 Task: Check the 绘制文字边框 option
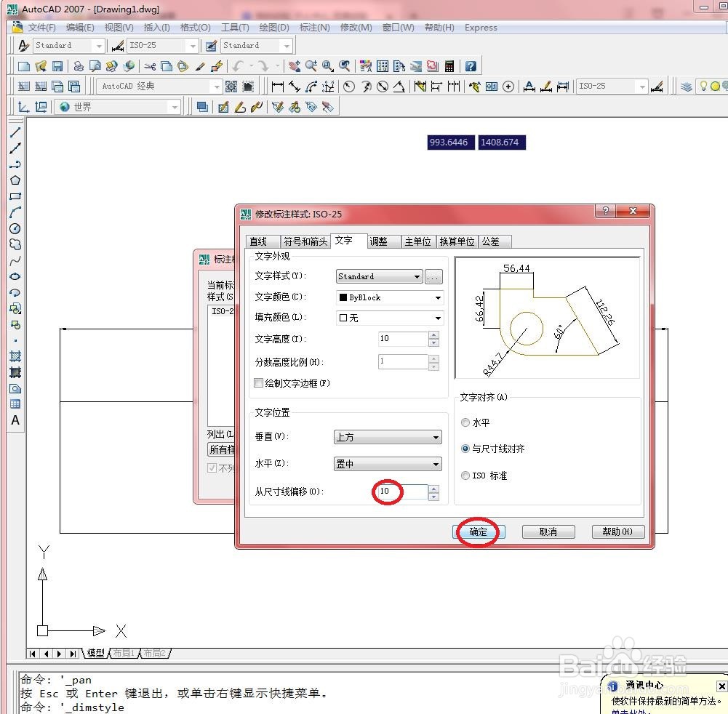tap(258, 383)
